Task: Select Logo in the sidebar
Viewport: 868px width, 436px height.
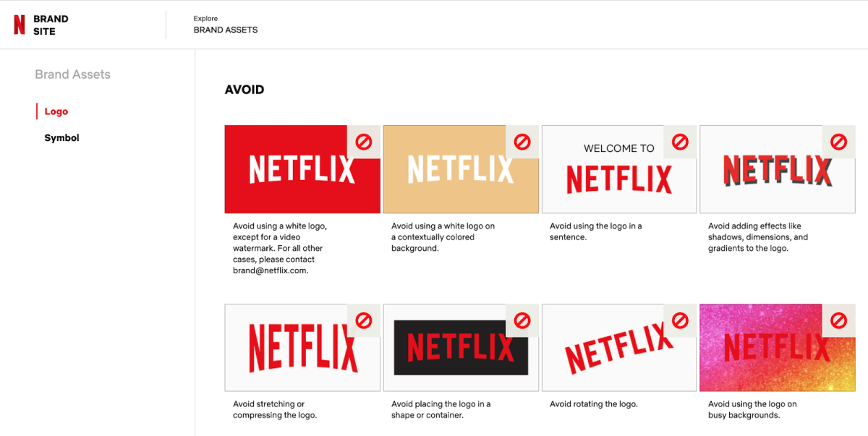Action: point(56,111)
